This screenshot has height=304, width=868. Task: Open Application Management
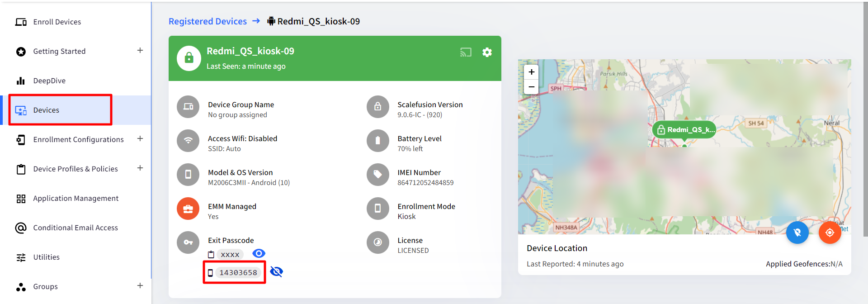(75, 198)
